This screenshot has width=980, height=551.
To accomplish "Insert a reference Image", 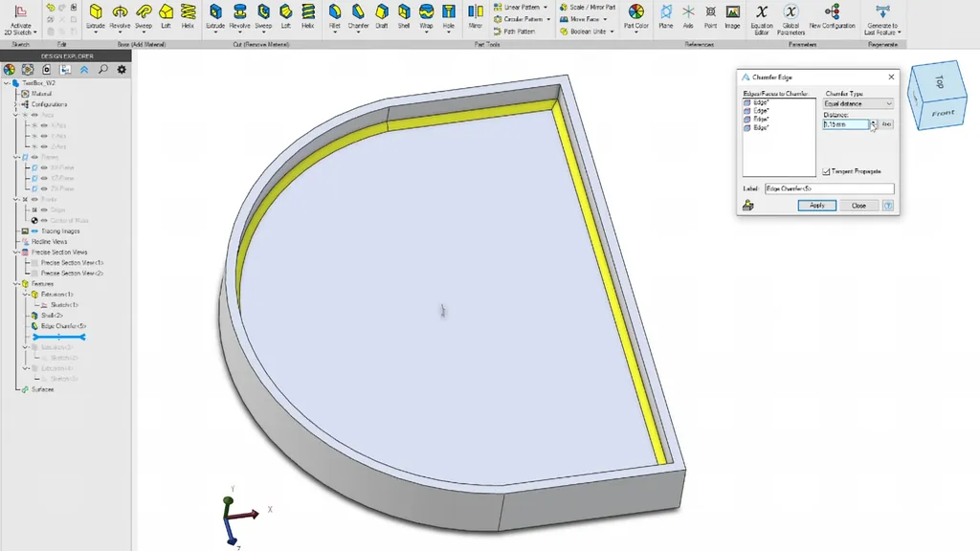I will click(732, 17).
